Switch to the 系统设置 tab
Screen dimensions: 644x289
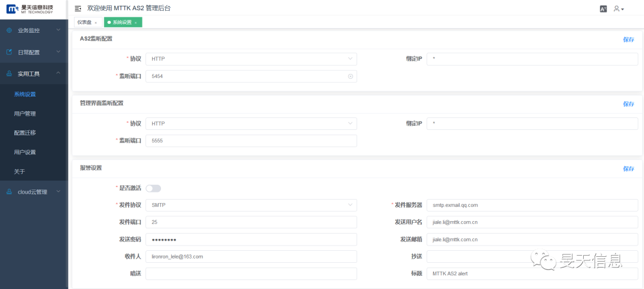(x=123, y=23)
